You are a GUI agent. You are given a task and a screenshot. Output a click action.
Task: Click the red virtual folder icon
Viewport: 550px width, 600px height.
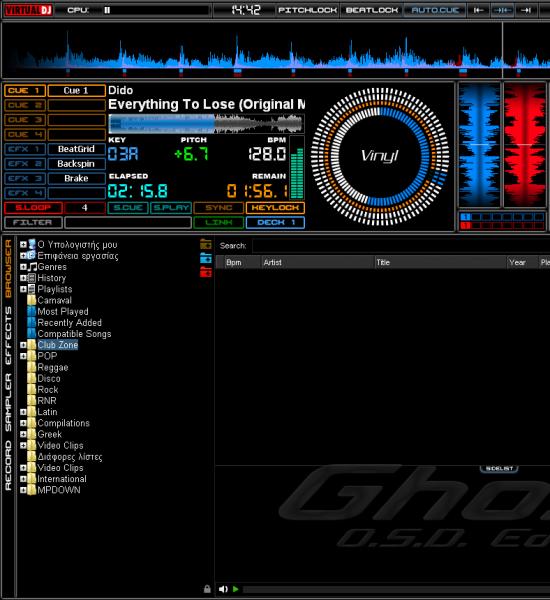[206, 272]
